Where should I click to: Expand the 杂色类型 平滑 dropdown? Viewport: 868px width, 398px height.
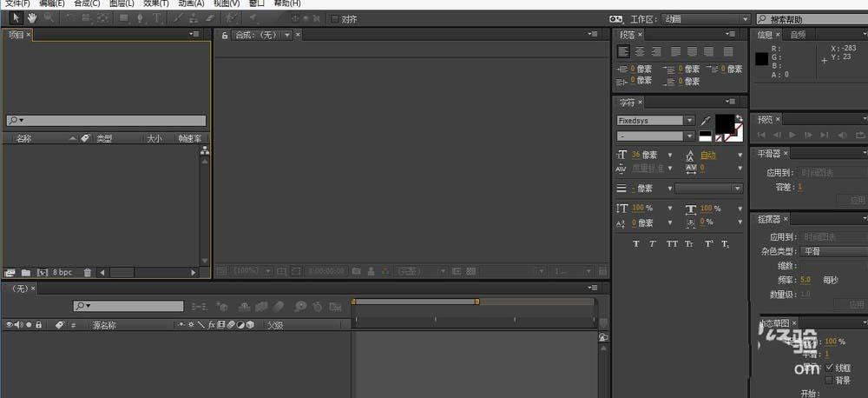[x=835, y=251]
